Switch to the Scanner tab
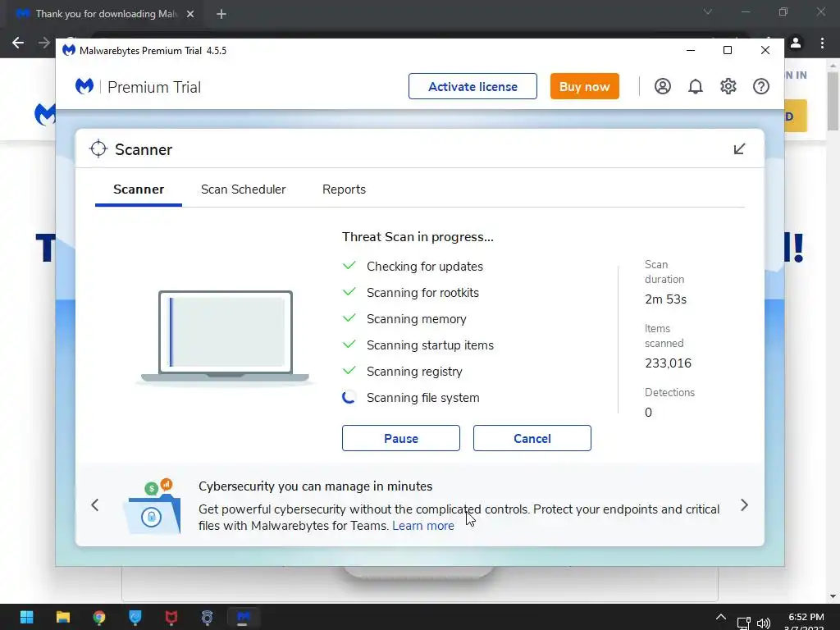840x630 pixels. tap(138, 189)
